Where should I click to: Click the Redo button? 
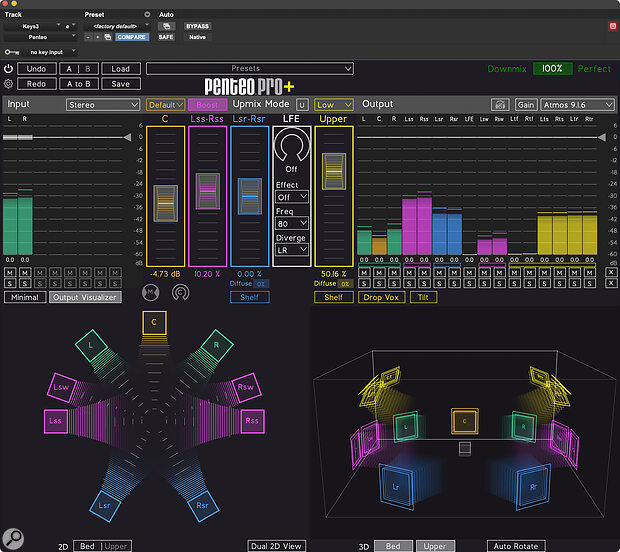point(36,84)
